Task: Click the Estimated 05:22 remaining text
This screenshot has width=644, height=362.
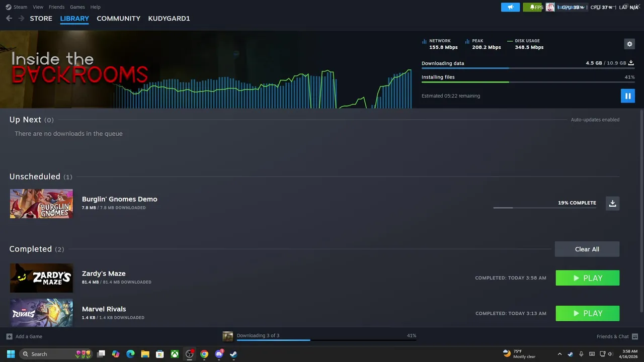Action: [451, 96]
